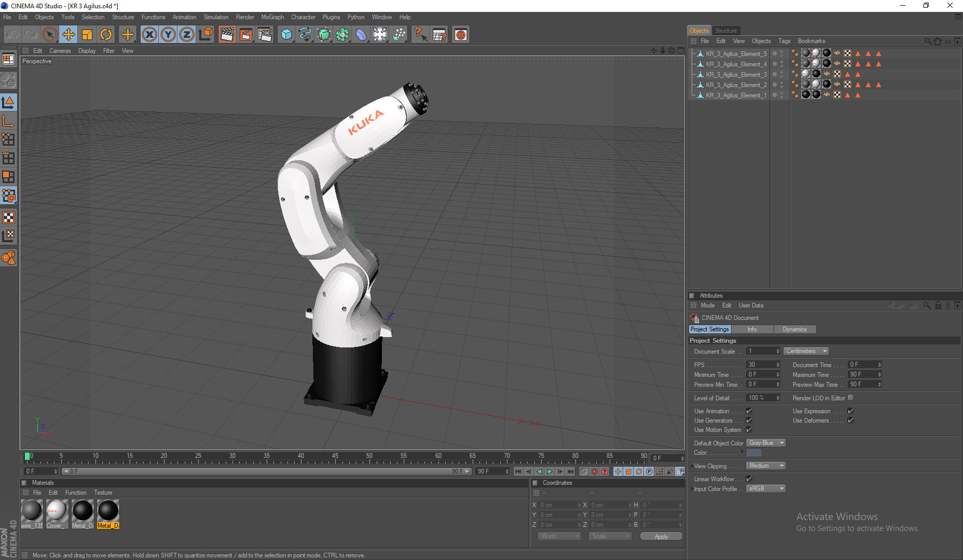Switch to Points mode in left toolbar

point(8,139)
